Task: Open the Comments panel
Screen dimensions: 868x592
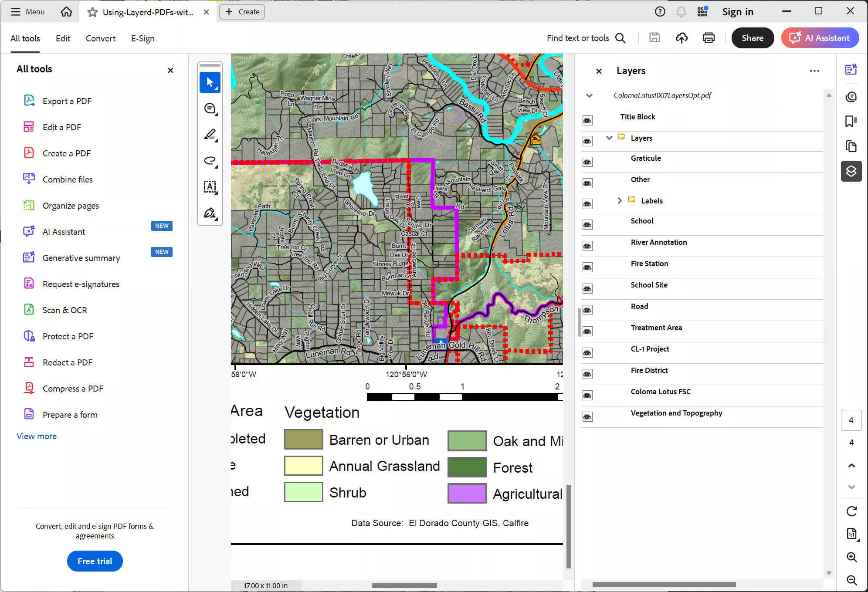Action: click(x=851, y=97)
